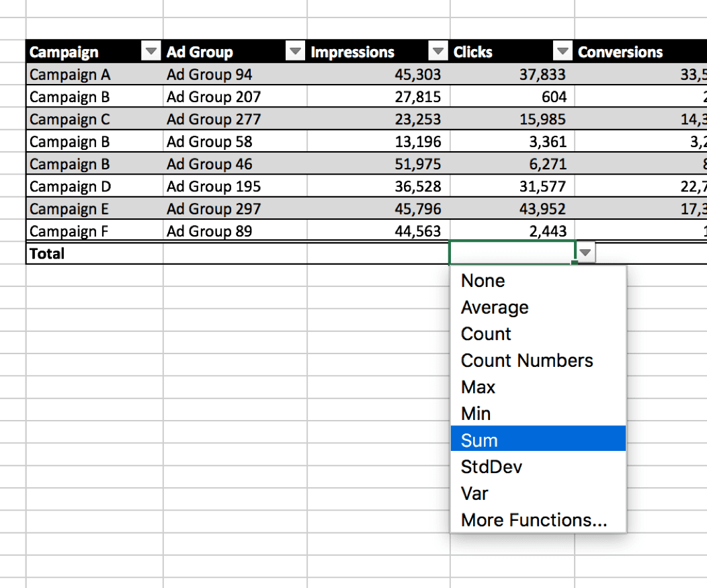Choose Average in the totals menu
This screenshot has height=588, width=707.
tap(538, 307)
